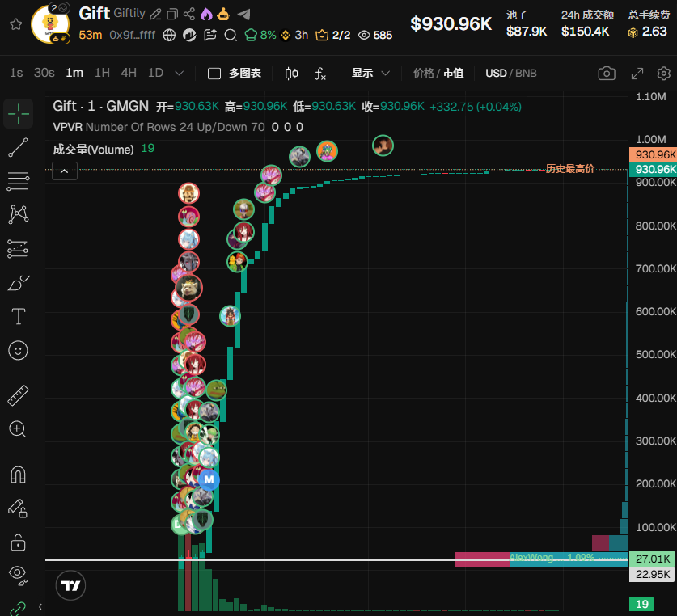
Task: Select USD as the currency
Action: click(x=496, y=73)
